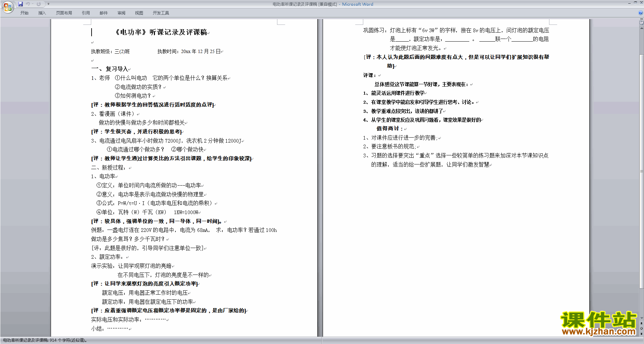Switch to the 引用 tab

pos(86,13)
